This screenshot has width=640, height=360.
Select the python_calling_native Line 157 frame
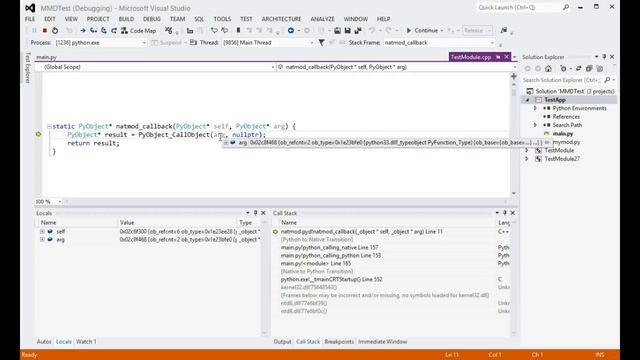329,247
